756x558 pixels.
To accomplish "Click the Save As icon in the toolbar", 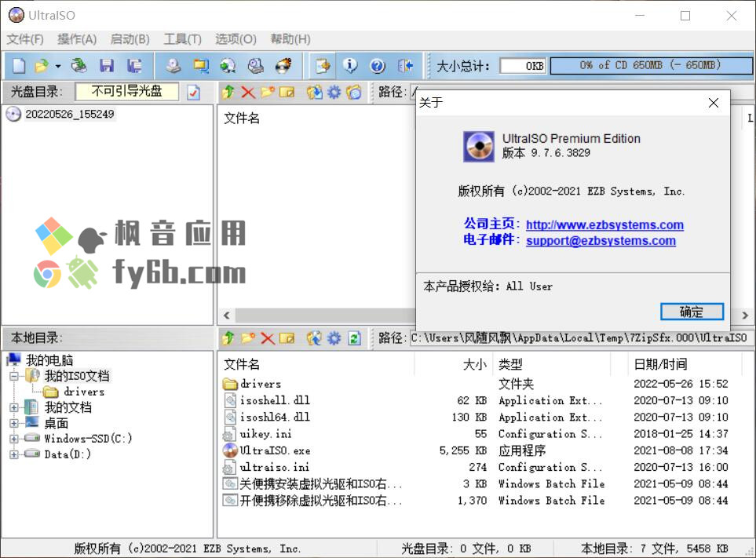I will point(134,66).
